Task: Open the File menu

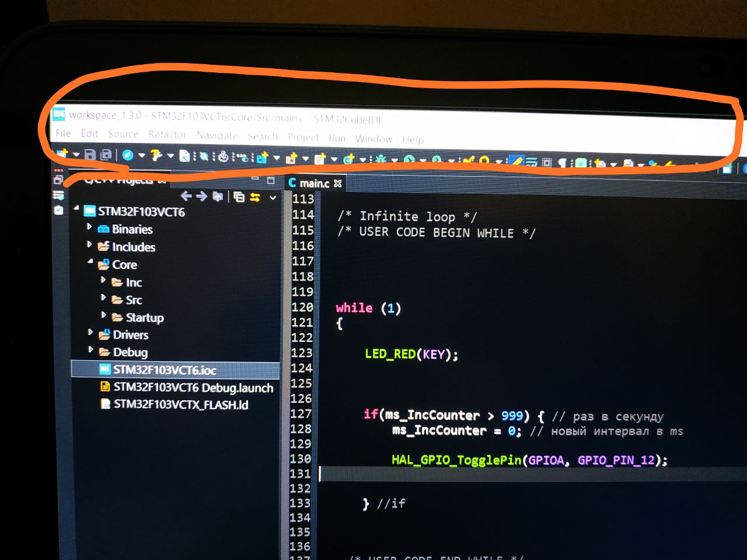Action: (63, 134)
